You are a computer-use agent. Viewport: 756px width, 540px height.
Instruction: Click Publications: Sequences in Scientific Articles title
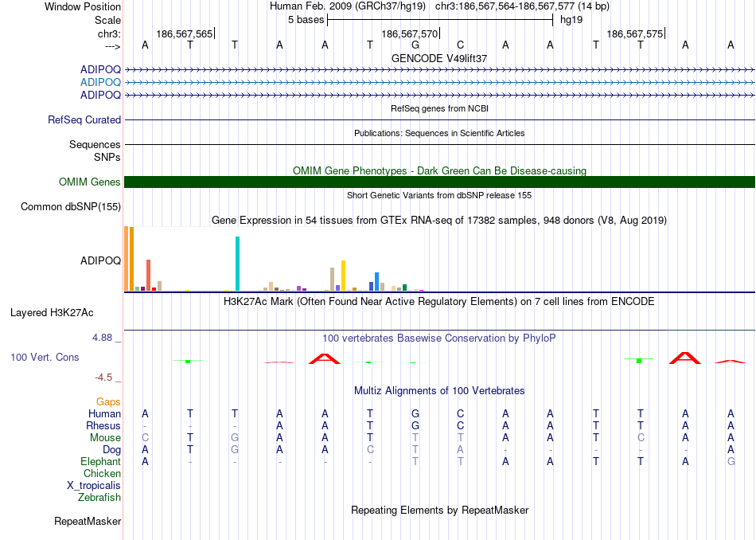pos(439,133)
